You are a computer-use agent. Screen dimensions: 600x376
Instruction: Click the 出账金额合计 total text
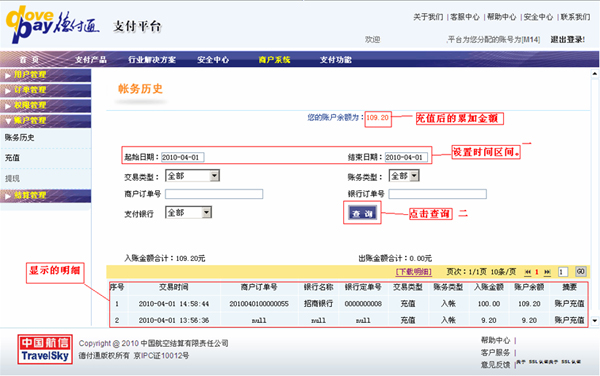coord(395,259)
